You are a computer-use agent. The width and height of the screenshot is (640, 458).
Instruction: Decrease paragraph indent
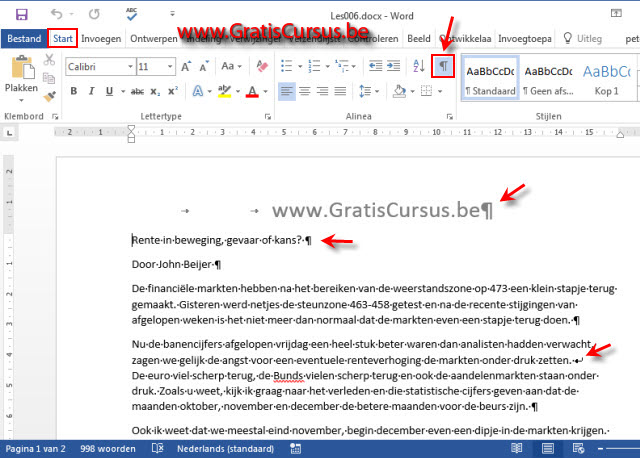(375, 66)
